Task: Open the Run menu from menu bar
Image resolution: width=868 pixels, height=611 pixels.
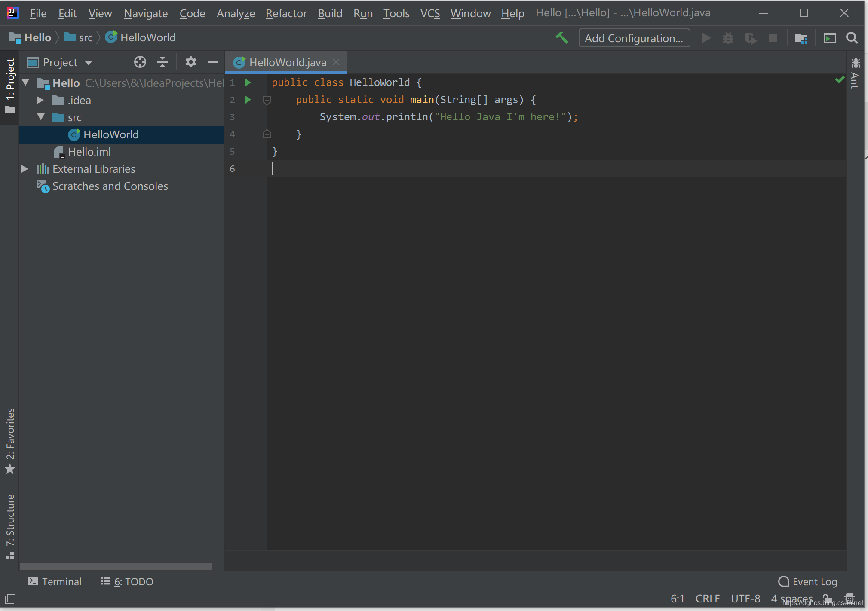Action: tap(363, 13)
